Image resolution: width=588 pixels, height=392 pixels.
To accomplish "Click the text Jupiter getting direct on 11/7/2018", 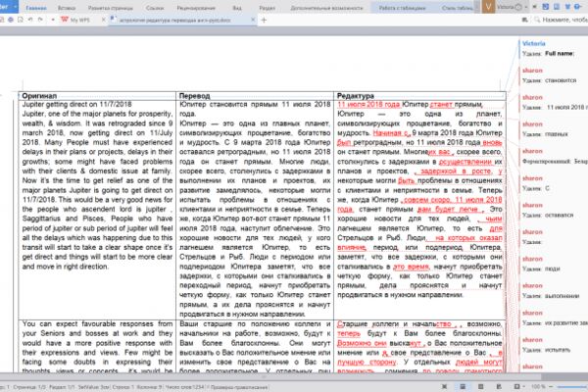I will point(76,104).
